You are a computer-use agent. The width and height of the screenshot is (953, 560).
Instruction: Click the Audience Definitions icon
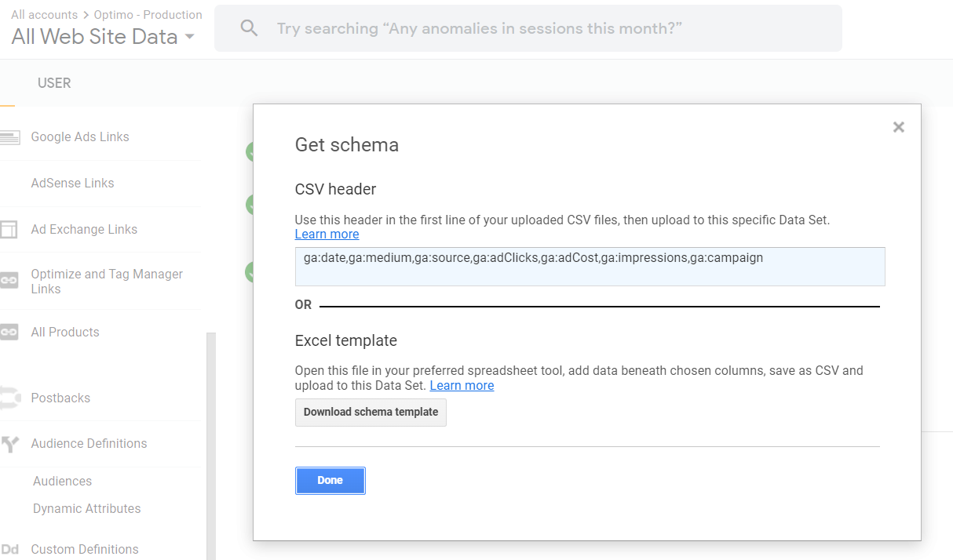(9, 444)
